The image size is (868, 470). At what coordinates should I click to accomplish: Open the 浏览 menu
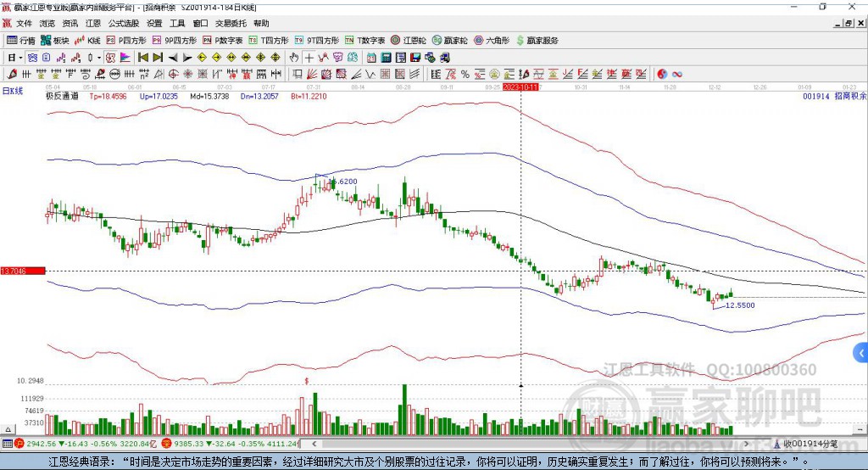click(47, 23)
